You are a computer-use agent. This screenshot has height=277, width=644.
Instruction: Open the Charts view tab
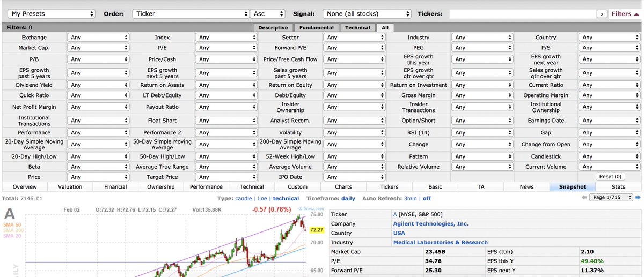coord(343,187)
